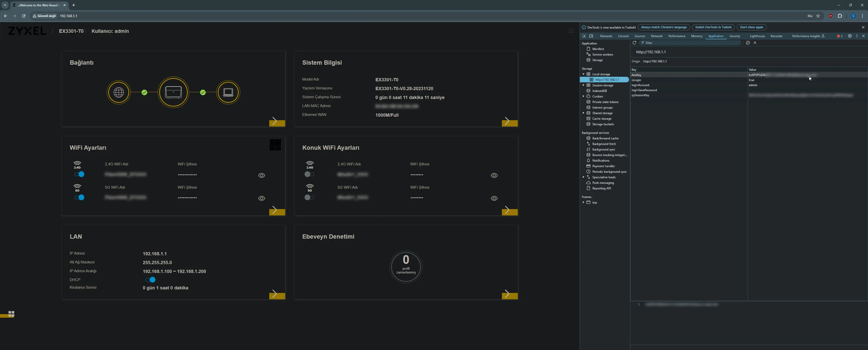Switch to the Security tab
This screenshot has width=868, height=350.
click(x=735, y=36)
